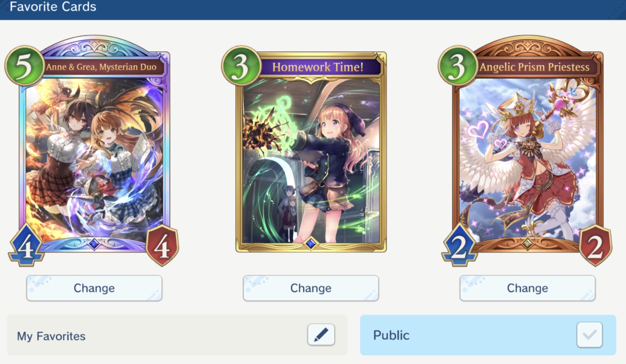Click the Favorite Cards header title
This screenshot has width=626, height=364.
[x=53, y=7]
